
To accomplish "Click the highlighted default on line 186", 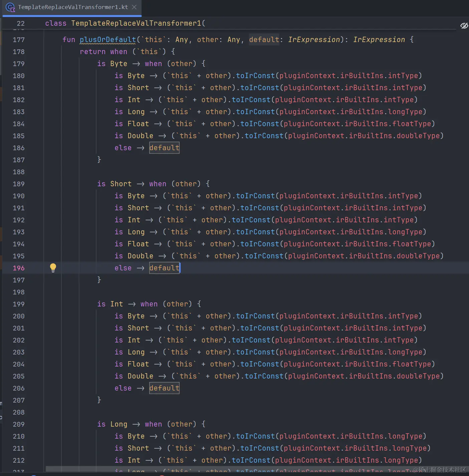I will [x=164, y=148].
